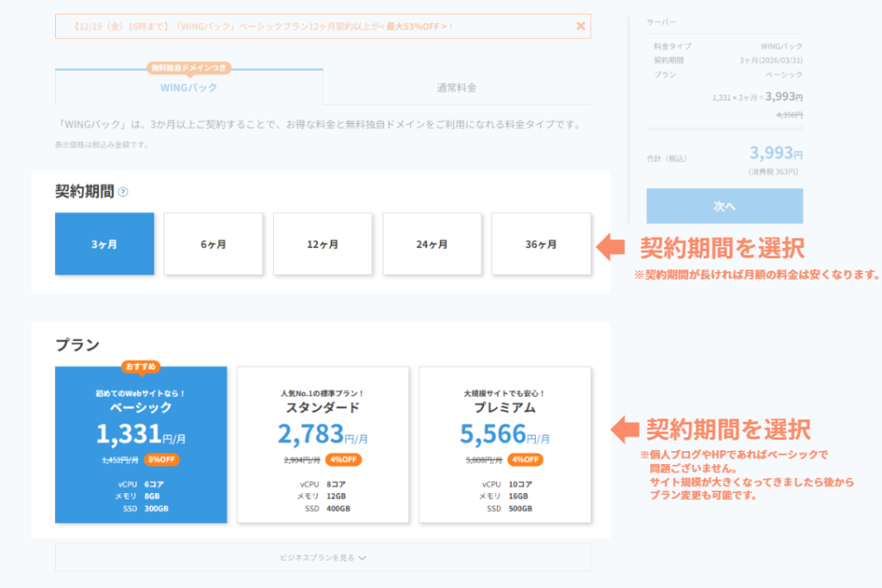This screenshot has width=882, height=588.
Task: Click the 4%OFF badge under スタンダード price
Action: pyautogui.click(x=344, y=460)
